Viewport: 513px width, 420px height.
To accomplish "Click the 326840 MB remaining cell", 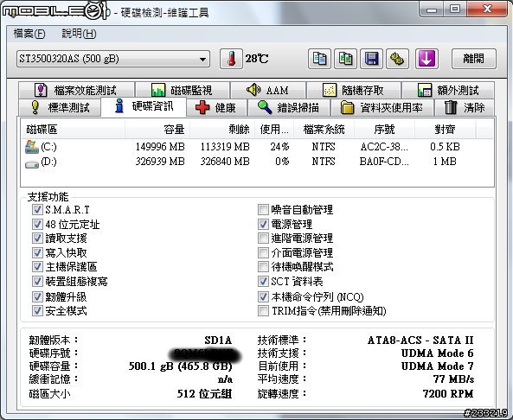I will (225, 162).
